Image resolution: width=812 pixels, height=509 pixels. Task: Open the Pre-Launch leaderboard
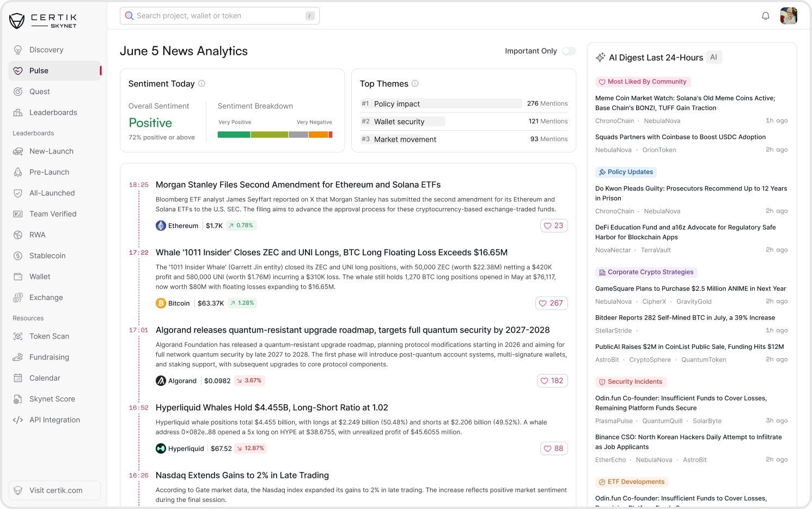point(54,172)
